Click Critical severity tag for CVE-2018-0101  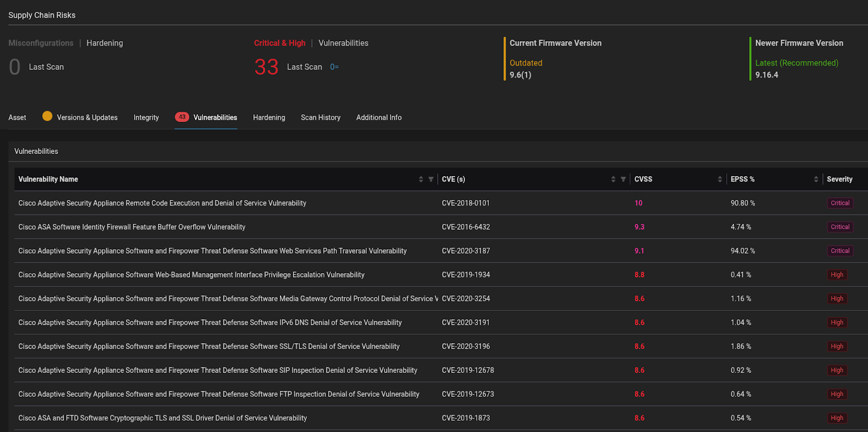pyautogui.click(x=840, y=203)
